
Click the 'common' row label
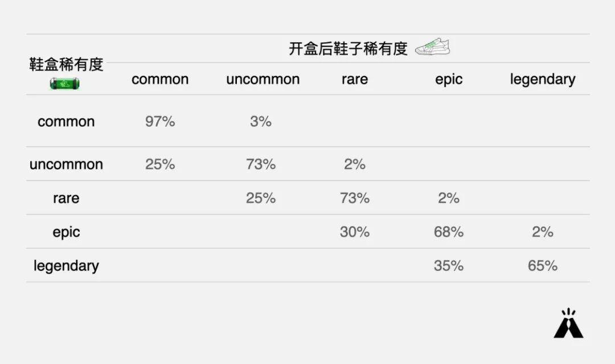tap(66, 122)
